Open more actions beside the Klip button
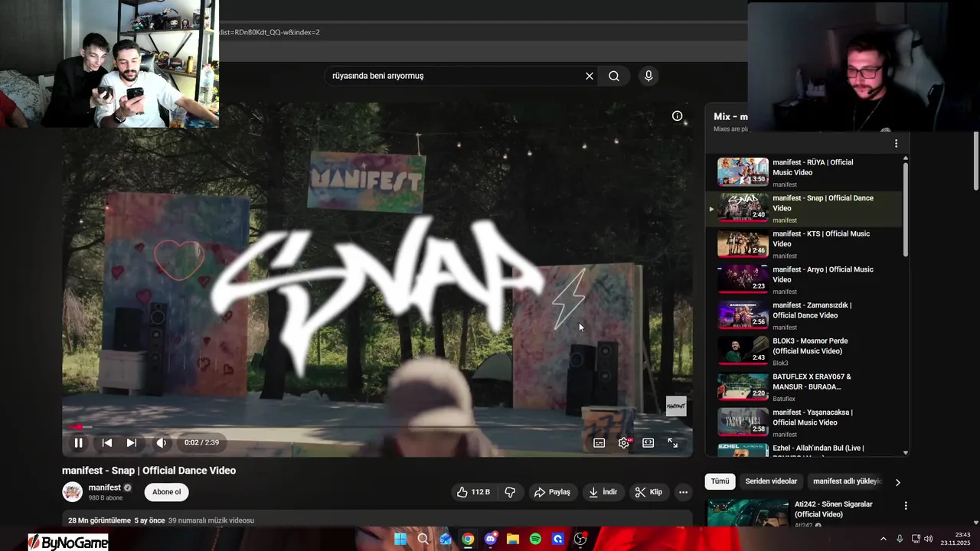 [684, 492]
